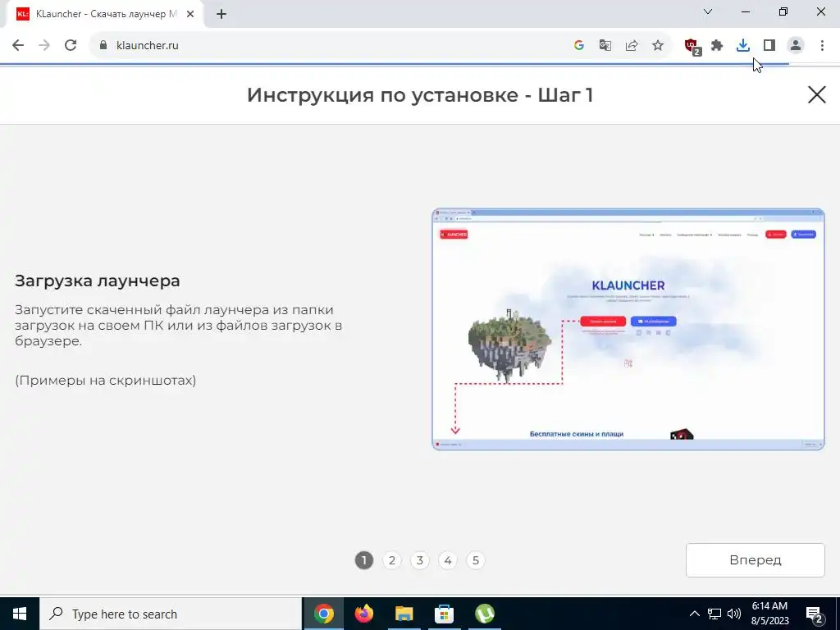Show the Chrome downloads panel

pyautogui.click(x=743, y=46)
